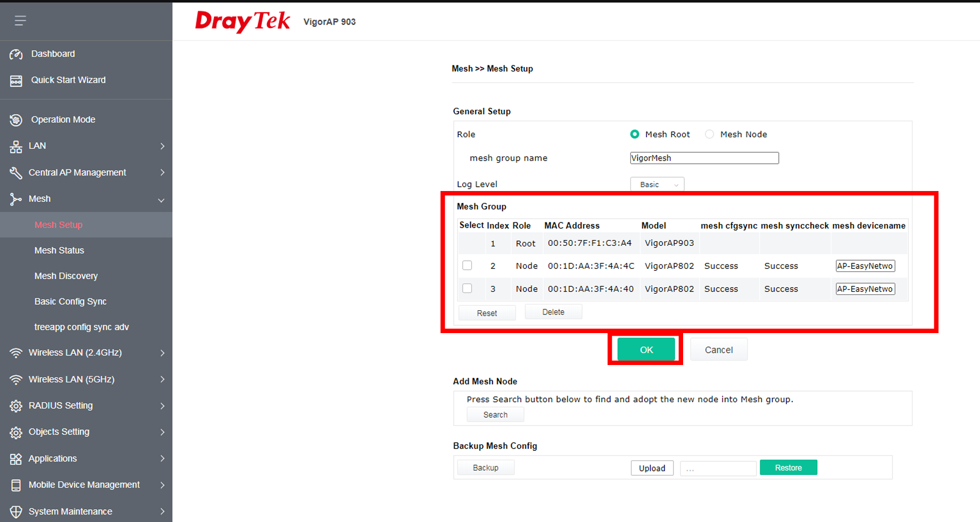
Task: Click the VigorAP903 model cell
Action: coord(669,243)
